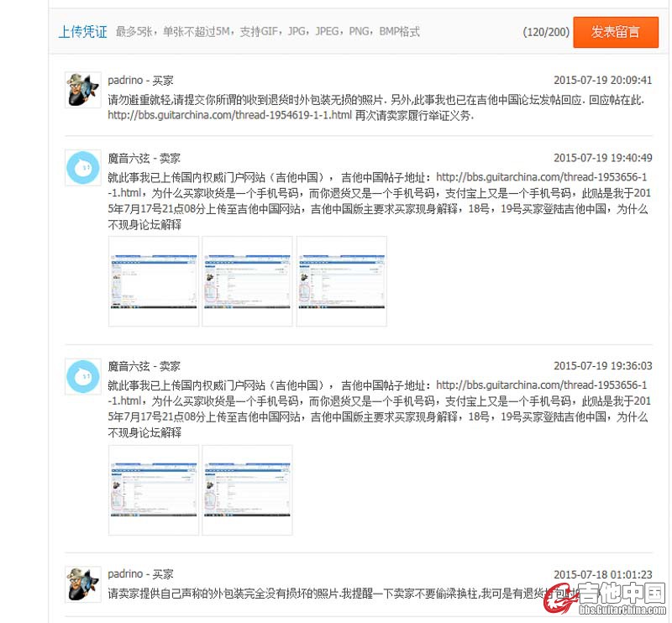Click padrino's avatar on the 01:01:23 message
672x623 pixels.
[83, 584]
